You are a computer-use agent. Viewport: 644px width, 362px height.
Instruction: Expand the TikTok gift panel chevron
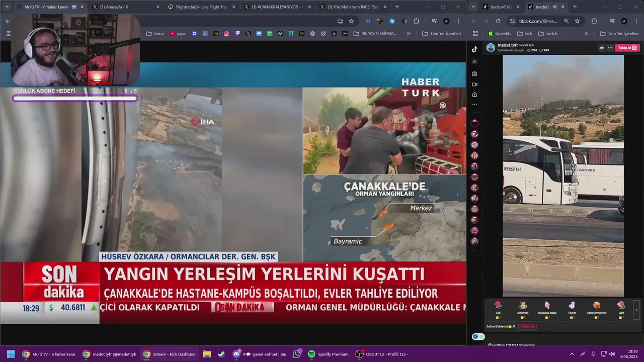pos(636,310)
